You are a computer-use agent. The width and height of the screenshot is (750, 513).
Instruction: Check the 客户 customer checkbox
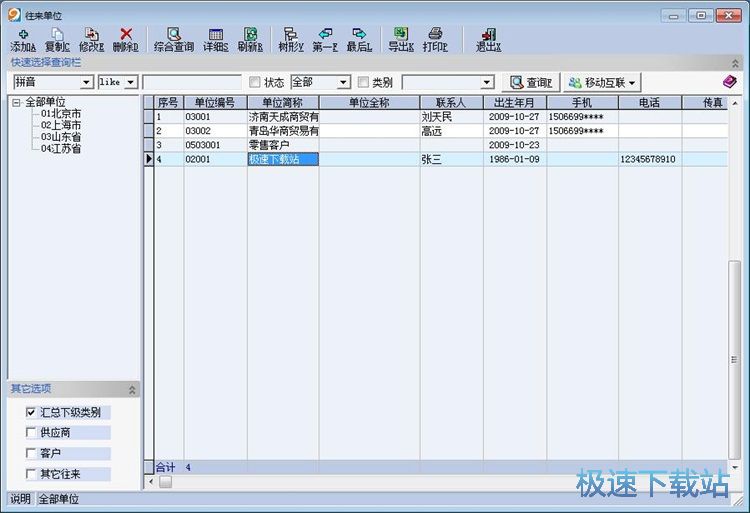pyautogui.click(x=31, y=453)
